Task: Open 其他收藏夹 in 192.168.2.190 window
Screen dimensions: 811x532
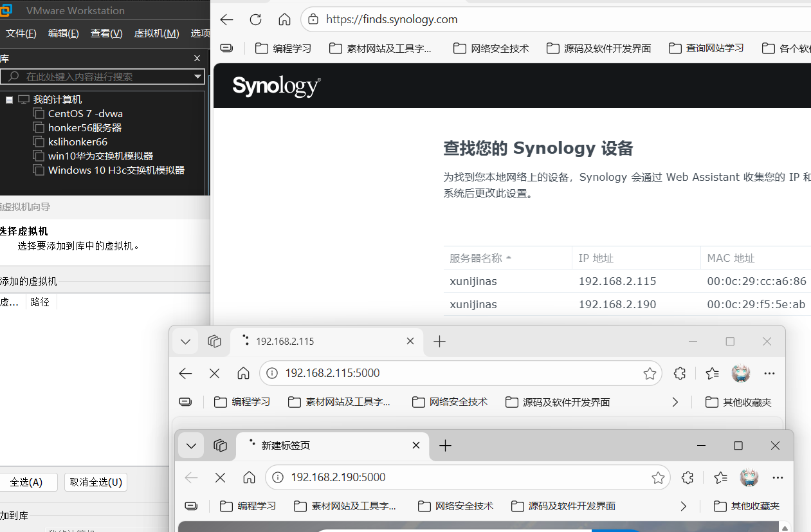Action: pos(747,506)
